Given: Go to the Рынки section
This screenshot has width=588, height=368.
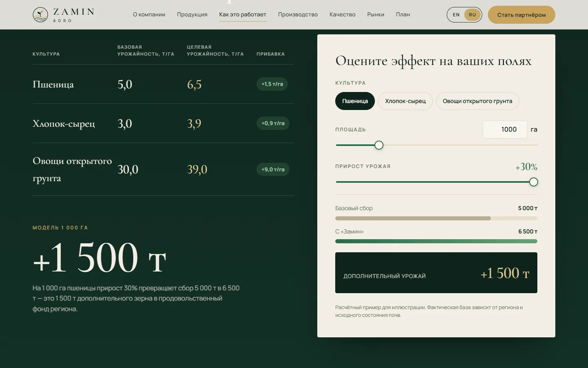Looking at the screenshot, I should [x=376, y=15].
